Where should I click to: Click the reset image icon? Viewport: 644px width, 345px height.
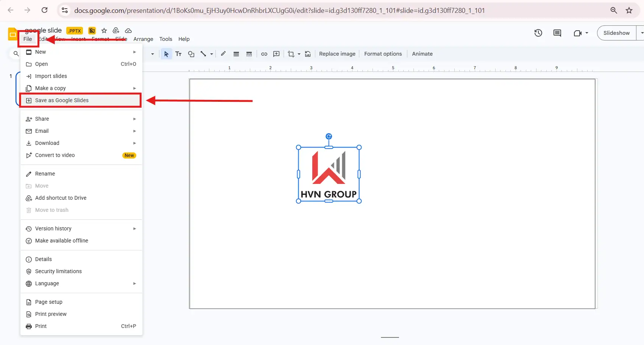(x=308, y=54)
